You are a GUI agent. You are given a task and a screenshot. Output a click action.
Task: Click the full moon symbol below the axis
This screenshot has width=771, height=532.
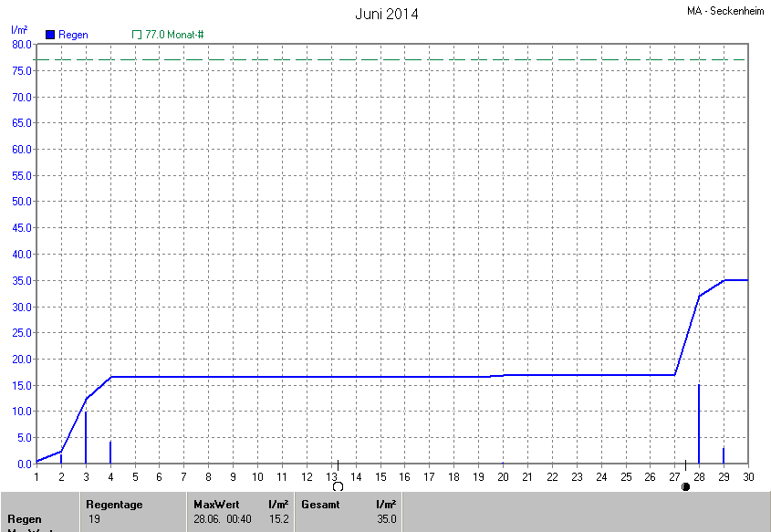click(338, 487)
